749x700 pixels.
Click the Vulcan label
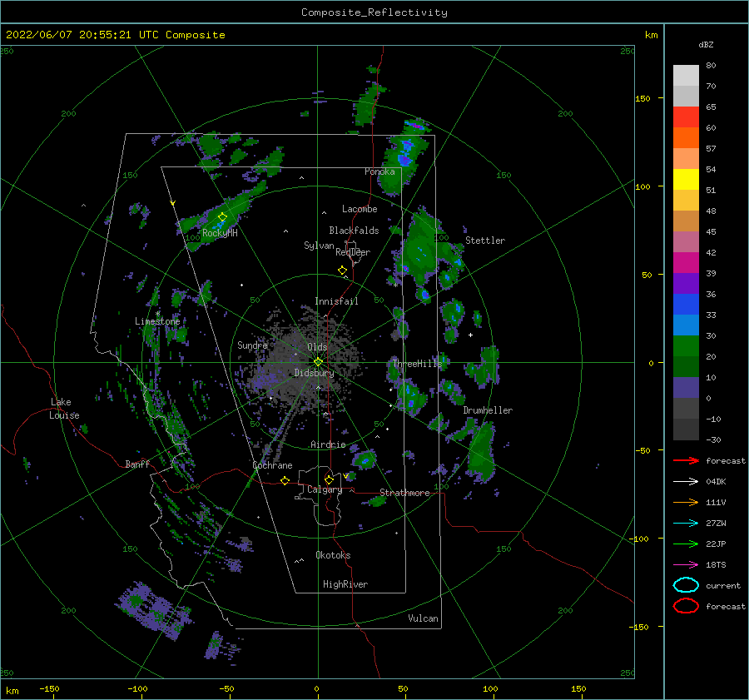(424, 618)
